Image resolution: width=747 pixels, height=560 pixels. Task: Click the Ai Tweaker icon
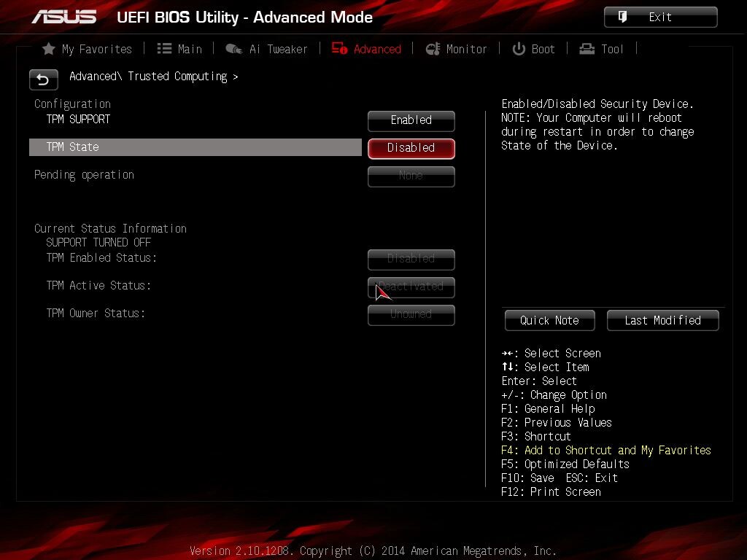(233, 49)
